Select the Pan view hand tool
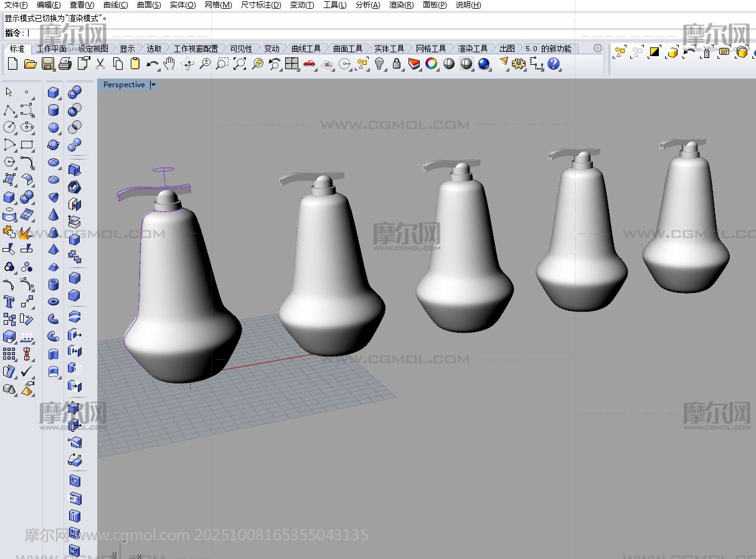This screenshot has width=756, height=559. pyautogui.click(x=169, y=64)
